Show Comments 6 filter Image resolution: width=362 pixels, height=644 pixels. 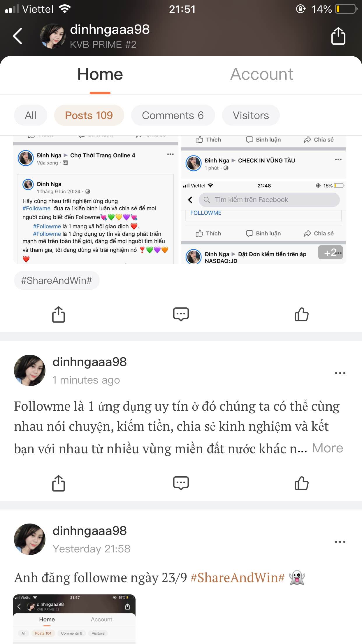[173, 115]
